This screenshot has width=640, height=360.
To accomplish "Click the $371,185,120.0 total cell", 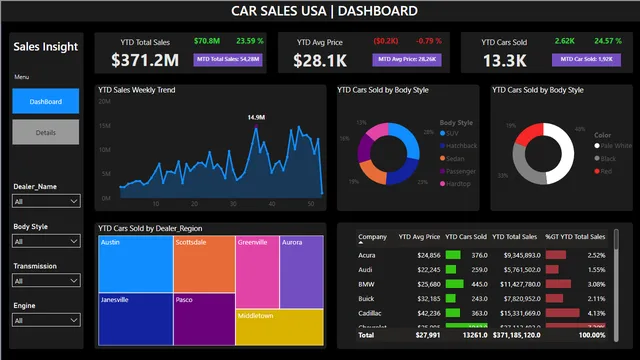I will pyautogui.click(x=516, y=335).
